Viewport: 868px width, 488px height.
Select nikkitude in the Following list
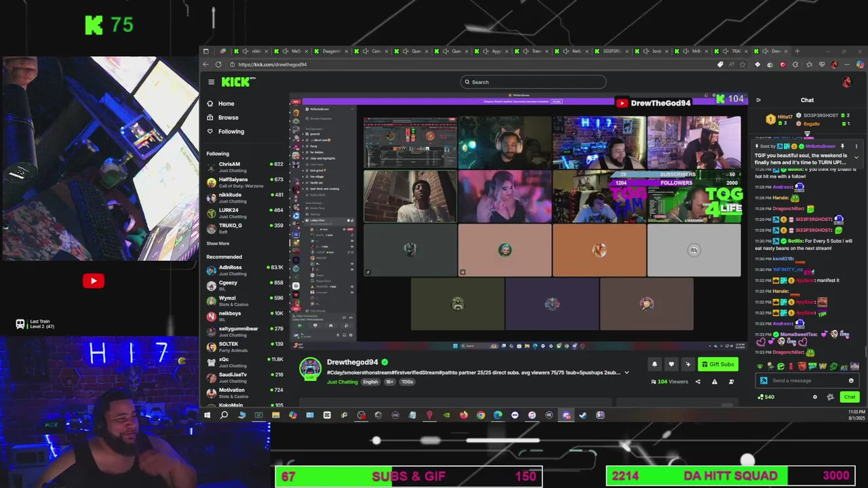click(245, 197)
